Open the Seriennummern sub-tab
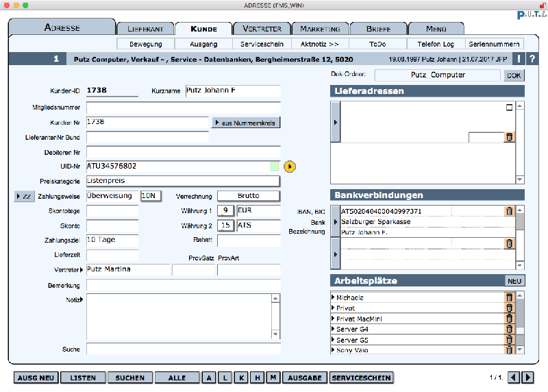The width and height of the screenshot is (548, 392). click(494, 44)
